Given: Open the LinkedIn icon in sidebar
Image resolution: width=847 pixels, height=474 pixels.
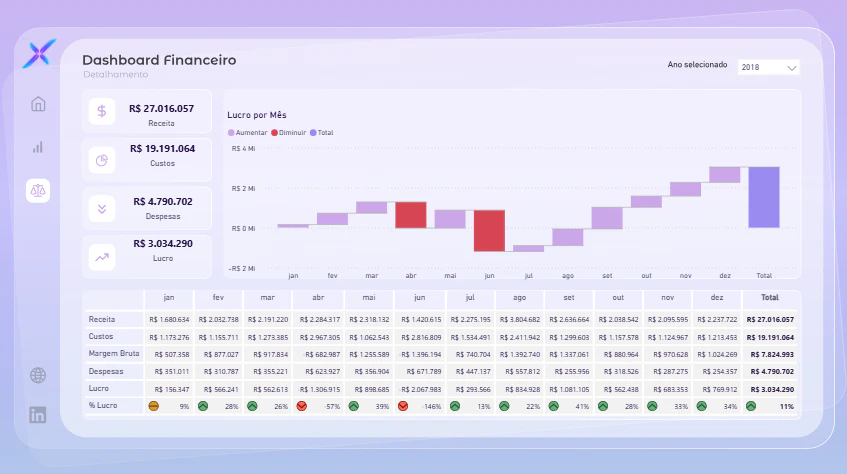Looking at the screenshot, I should click(38, 415).
